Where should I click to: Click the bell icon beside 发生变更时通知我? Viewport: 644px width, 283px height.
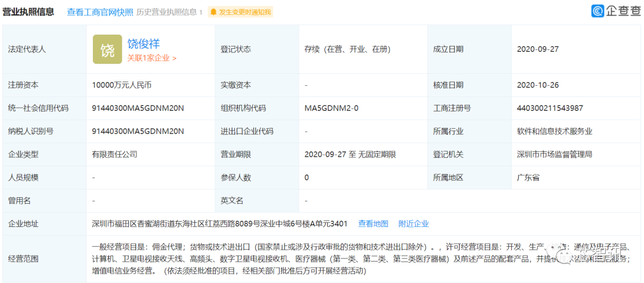click(x=213, y=12)
